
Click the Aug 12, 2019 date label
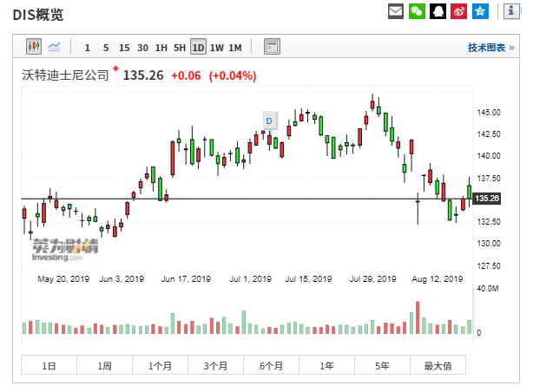coord(438,279)
